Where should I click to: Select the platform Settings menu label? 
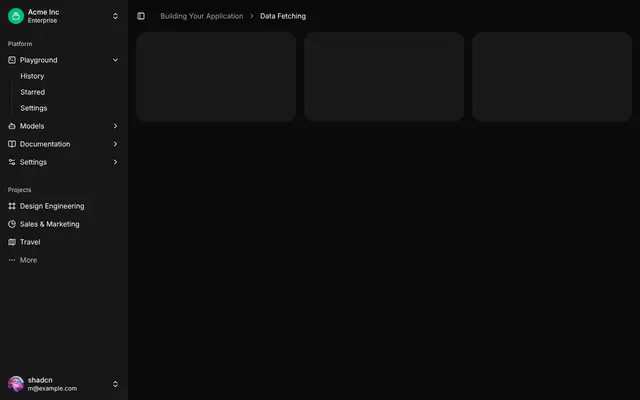pos(33,162)
